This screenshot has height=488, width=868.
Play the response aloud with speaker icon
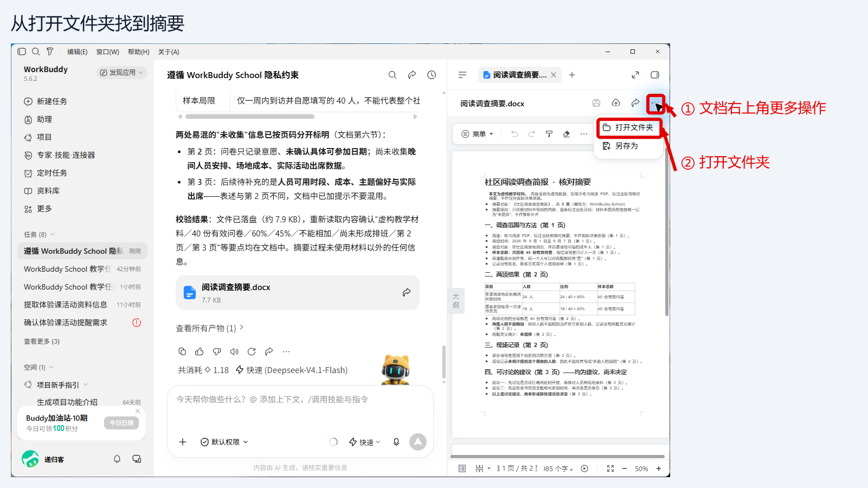234,351
